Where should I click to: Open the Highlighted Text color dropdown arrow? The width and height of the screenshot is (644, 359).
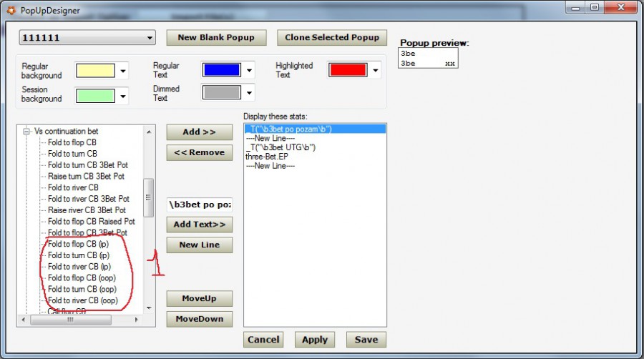pyautogui.click(x=376, y=71)
